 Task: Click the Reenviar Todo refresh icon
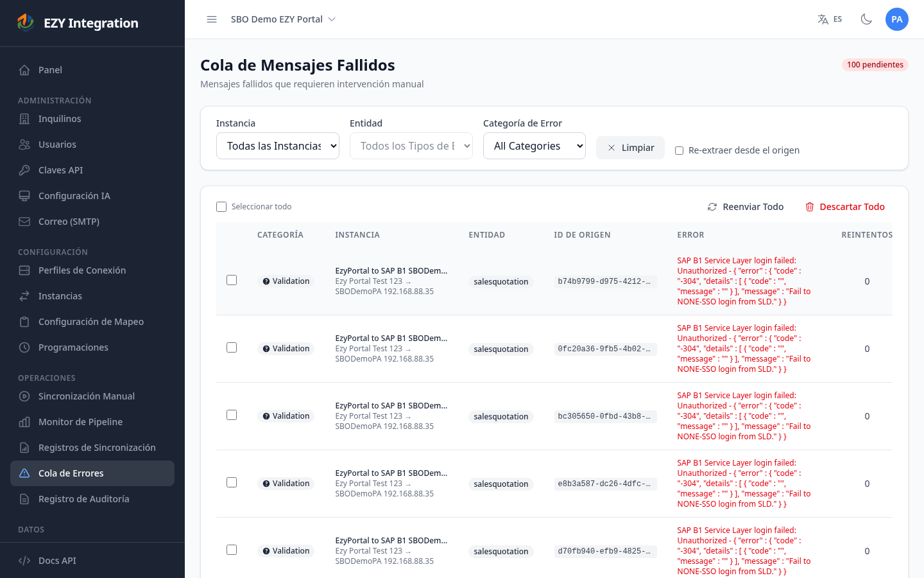coord(712,207)
